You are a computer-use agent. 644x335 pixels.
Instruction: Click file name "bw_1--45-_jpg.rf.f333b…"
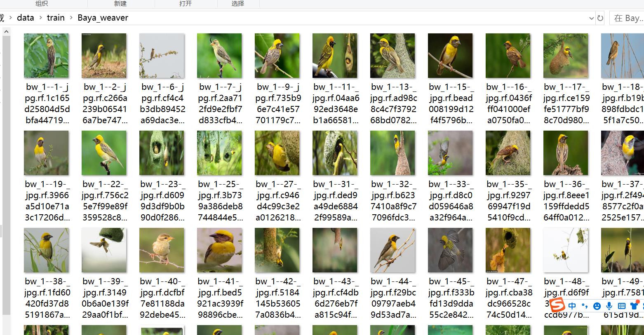point(451,298)
